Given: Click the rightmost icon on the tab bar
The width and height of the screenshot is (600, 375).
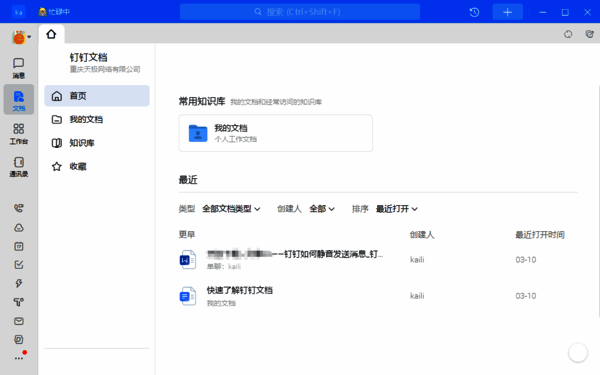Looking at the screenshot, I should [589, 34].
